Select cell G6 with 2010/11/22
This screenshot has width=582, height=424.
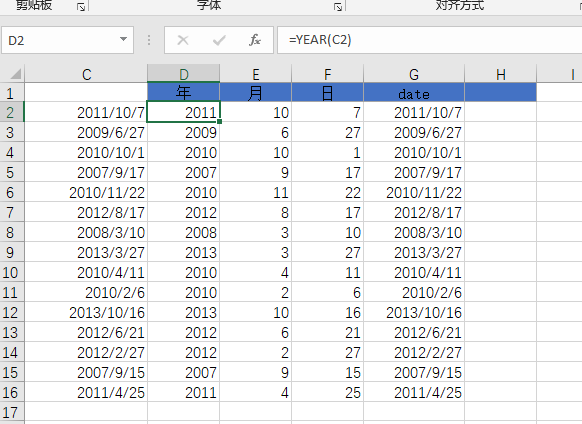click(414, 192)
